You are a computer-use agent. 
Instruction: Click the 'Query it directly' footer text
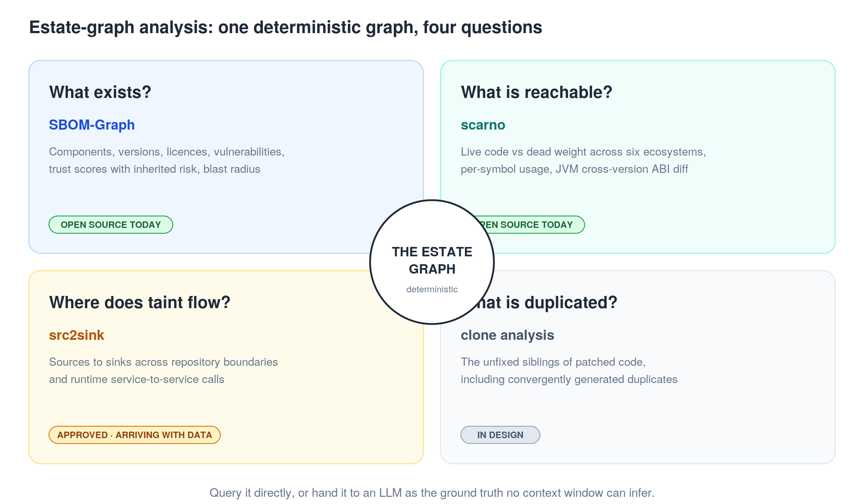[432, 492]
